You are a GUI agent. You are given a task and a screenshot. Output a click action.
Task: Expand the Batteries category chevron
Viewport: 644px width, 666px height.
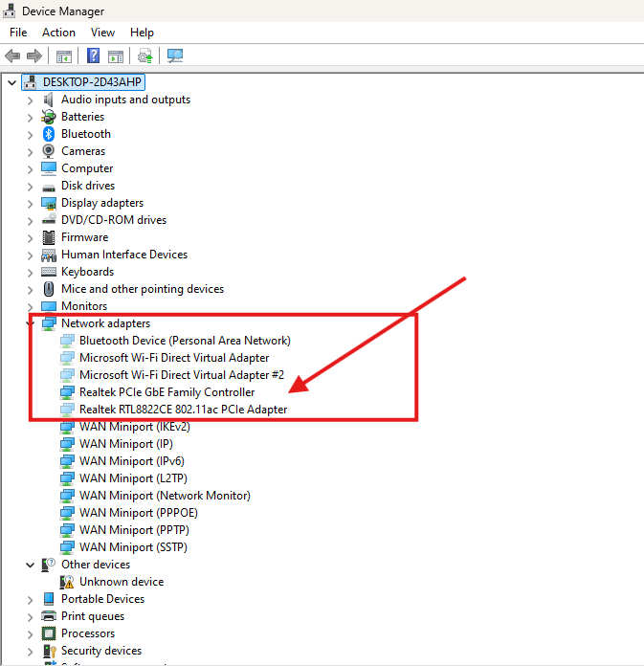coord(30,118)
